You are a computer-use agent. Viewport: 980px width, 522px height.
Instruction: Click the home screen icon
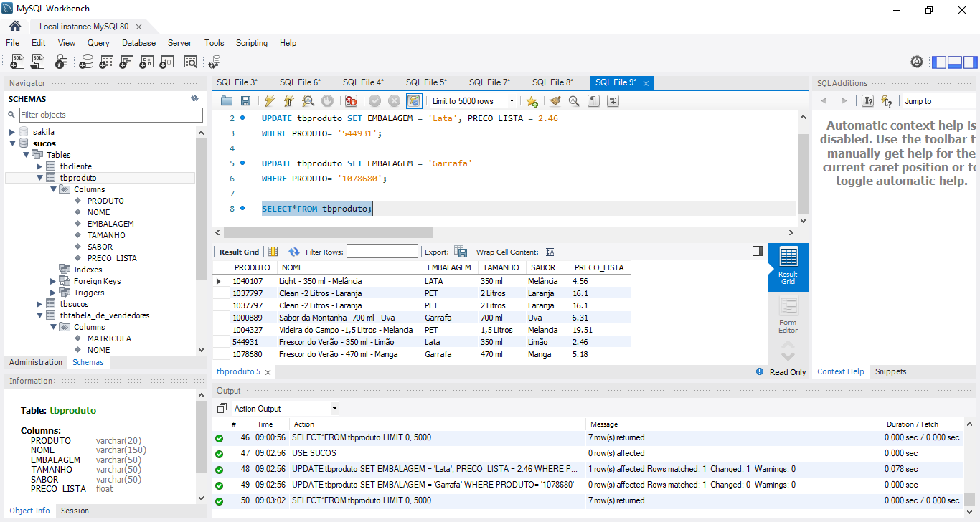tap(15, 26)
